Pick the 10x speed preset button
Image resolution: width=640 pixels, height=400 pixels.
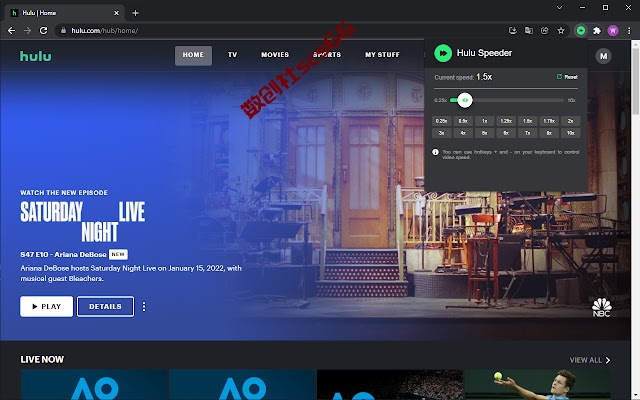click(571, 133)
